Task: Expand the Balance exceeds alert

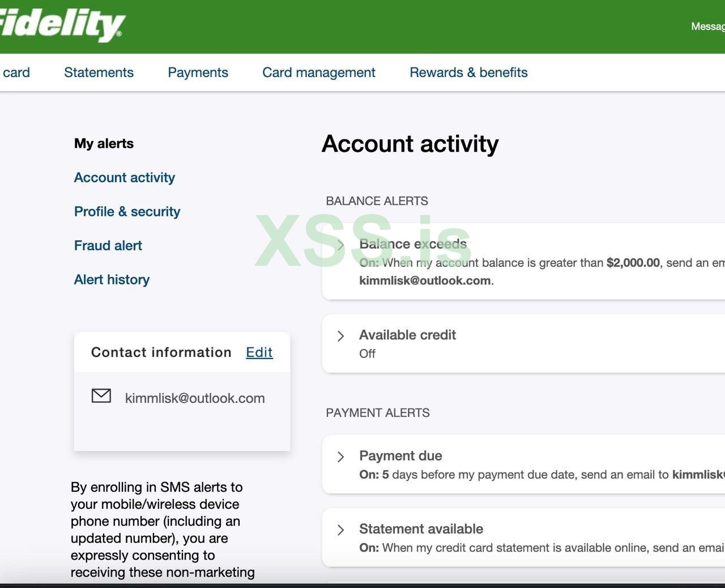Action: 340,245
